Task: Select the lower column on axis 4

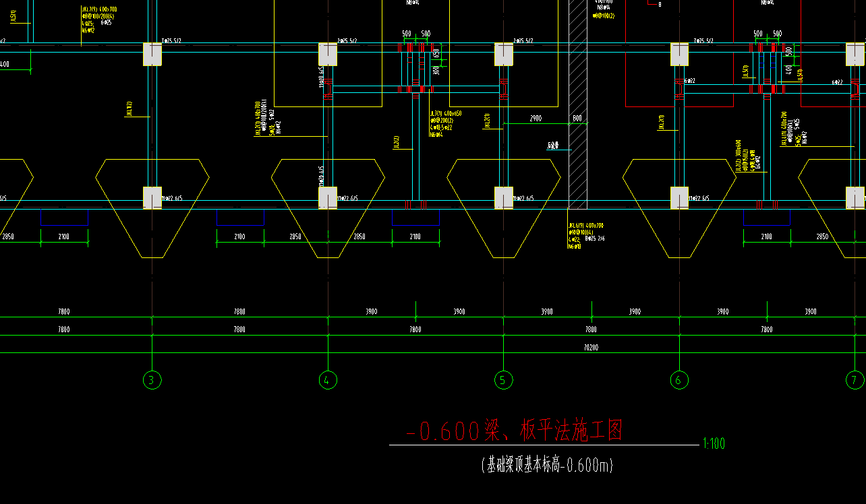Action: 328,198
